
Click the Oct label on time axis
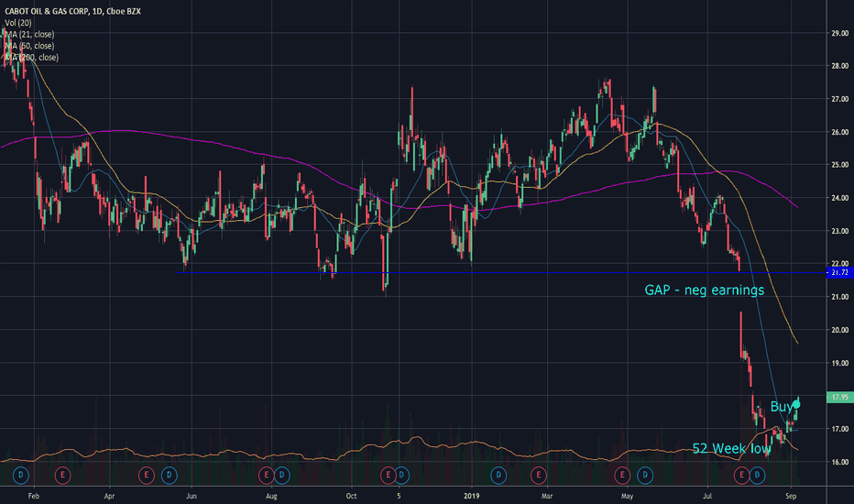[x=351, y=496]
